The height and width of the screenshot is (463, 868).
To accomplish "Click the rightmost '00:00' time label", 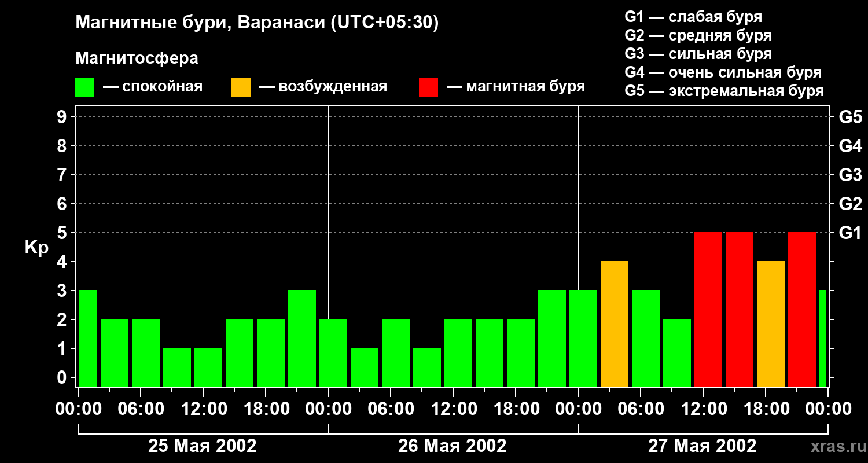I will [828, 409].
